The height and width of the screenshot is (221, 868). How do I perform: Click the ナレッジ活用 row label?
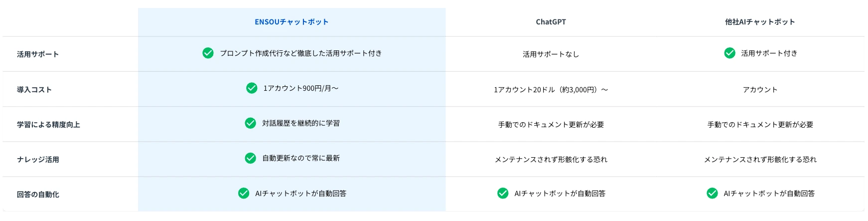(38, 159)
